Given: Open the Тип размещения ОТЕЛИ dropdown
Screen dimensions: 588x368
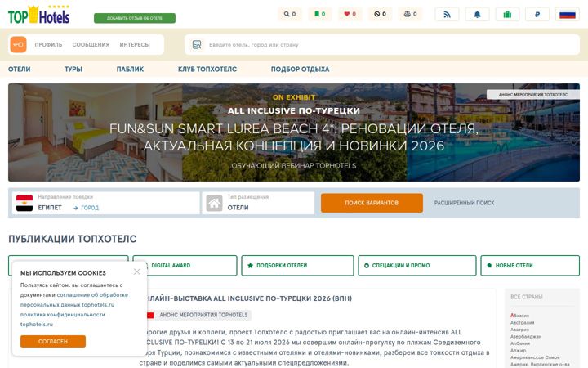Looking at the screenshot, I should [258, 203].
